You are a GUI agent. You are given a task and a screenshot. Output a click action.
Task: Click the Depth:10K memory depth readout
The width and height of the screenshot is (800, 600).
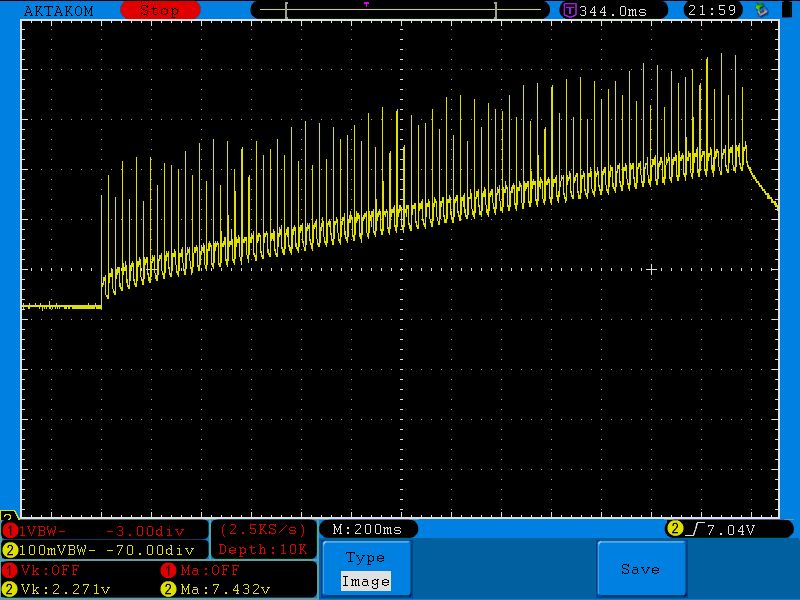click(x=263, y=550)
